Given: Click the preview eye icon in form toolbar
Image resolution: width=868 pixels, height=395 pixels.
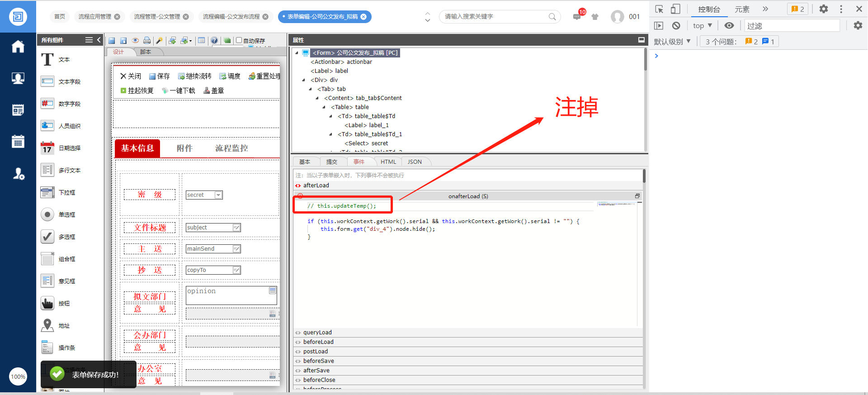Looking at the screenshot, I should pyautogui.click(x=135, y=41).
